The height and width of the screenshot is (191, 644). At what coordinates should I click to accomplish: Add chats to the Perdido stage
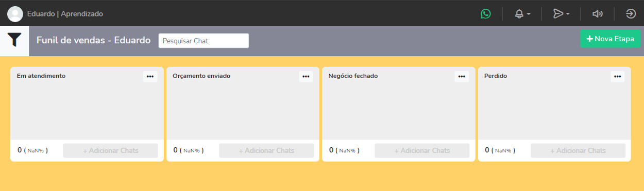click(578, 150)
